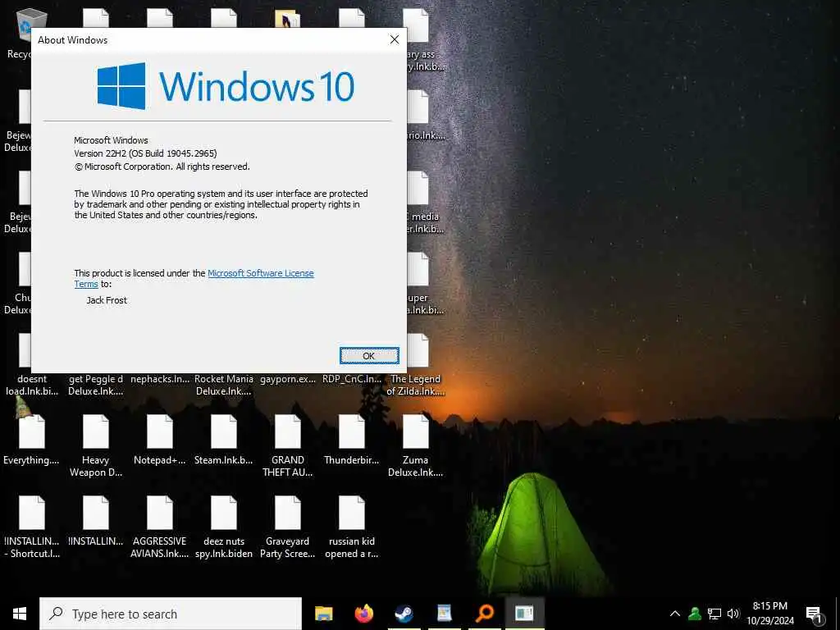840x630 pixels.
Task: Select 'The Legend of Zilda.lnk' label
Action: point(416,386)
